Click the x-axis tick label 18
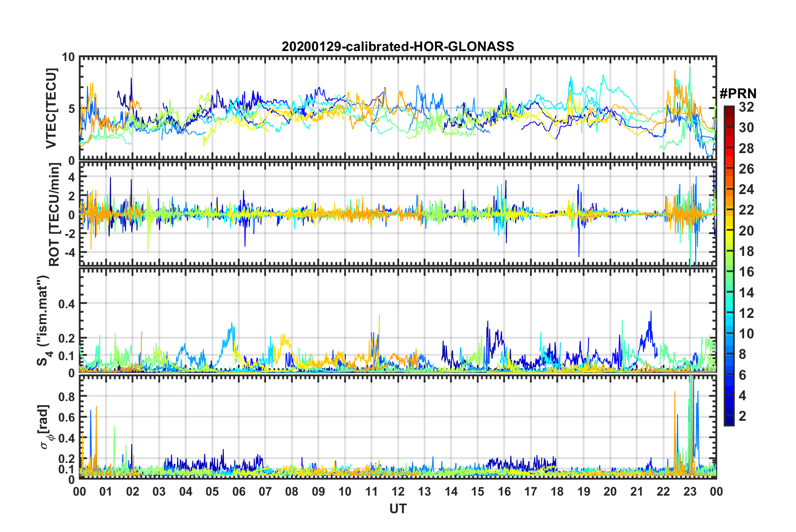 click(x=557, y=491)
